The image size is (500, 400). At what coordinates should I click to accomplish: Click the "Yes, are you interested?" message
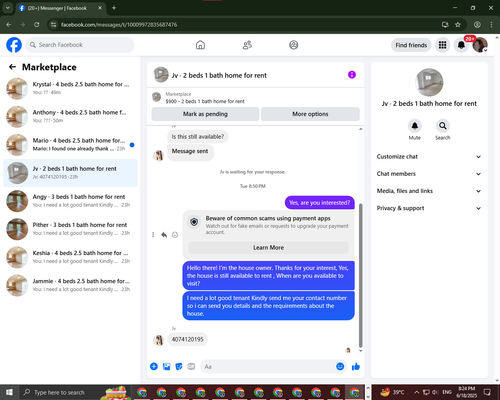[x=320, y=203]
